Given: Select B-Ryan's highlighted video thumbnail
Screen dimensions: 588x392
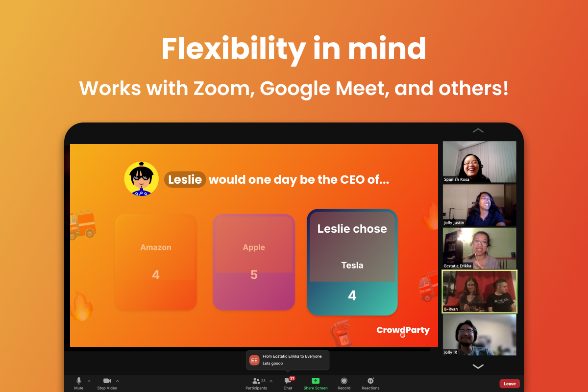Looking at the screenshot, I should tap(480, 292).
